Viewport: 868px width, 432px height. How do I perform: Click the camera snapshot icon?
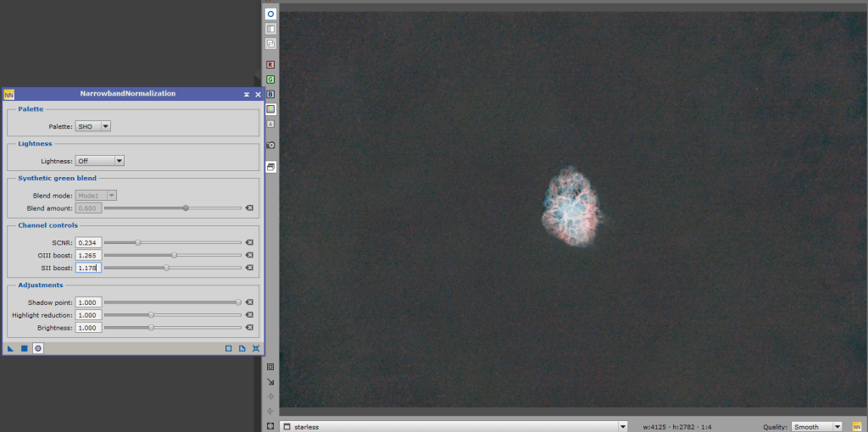[270, 145]
